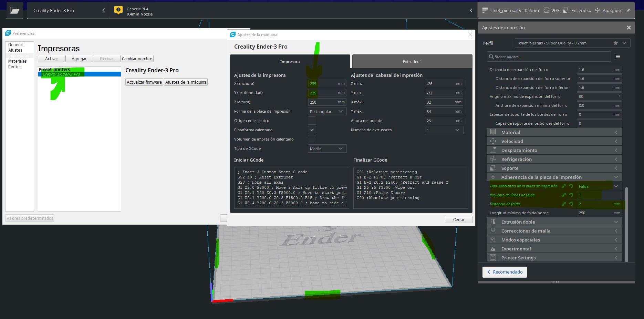Open the Forma de la placa Rectangular dropdown
Image resolution: width=644 pixels, height=319 pixels.
[x=327, y=111]
